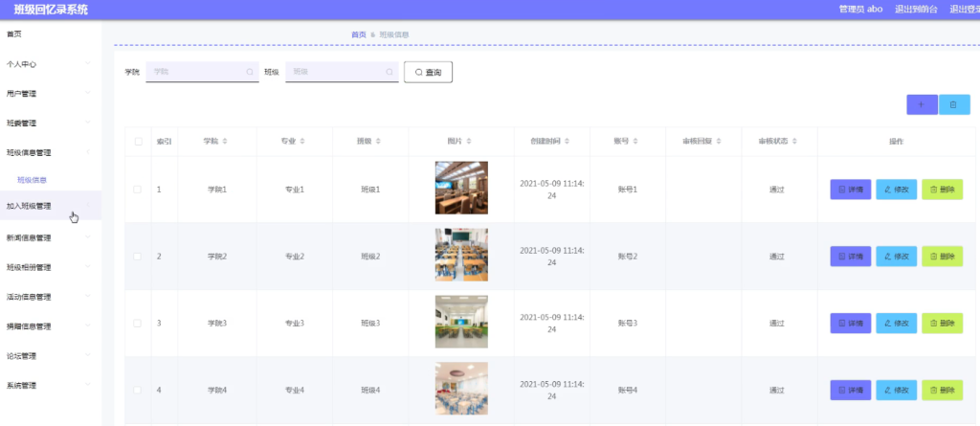Click the 账号1 cell

pos(628,190)
